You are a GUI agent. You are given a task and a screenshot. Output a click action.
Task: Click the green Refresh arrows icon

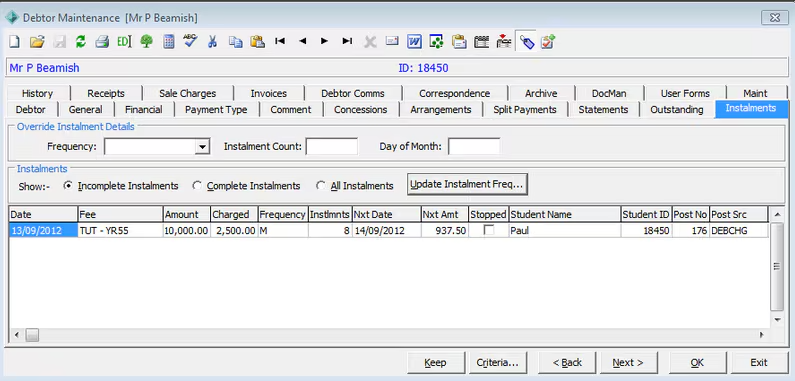81,42
